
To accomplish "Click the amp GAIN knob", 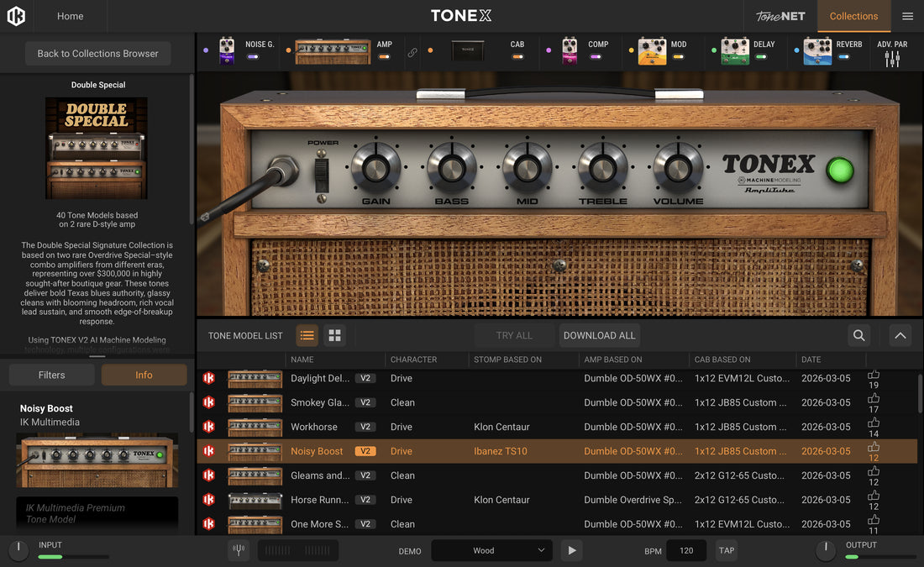I will (375, 169).
